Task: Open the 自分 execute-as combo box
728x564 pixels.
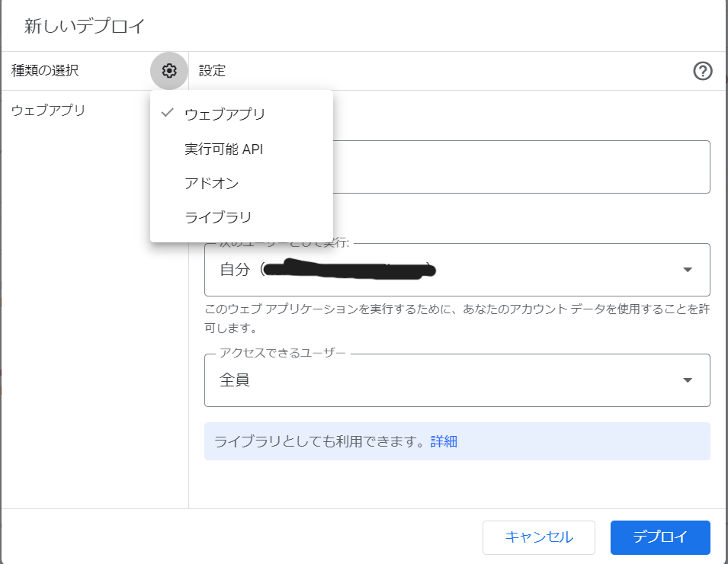Action: point(457,270)
